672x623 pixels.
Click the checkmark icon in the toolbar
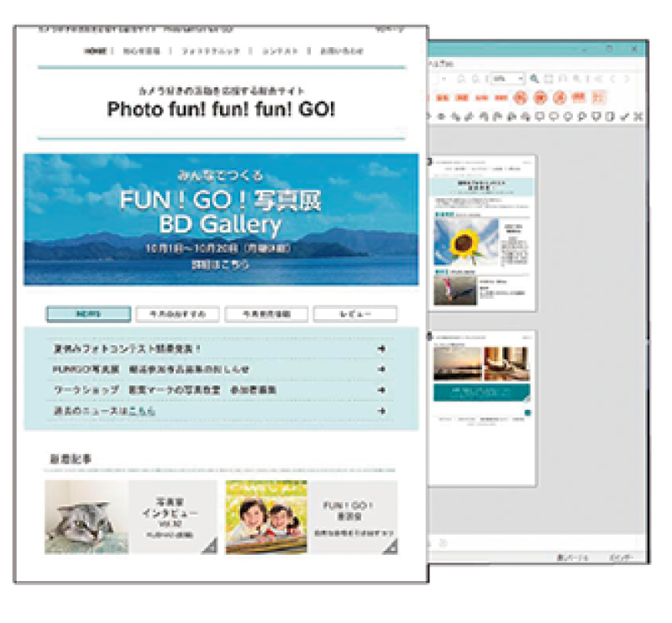[624, 116]
